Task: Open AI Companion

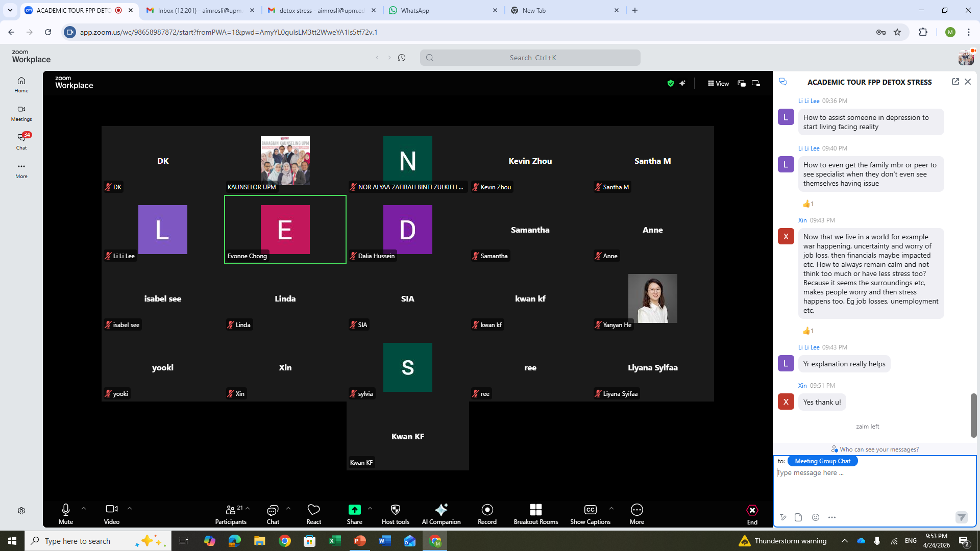Action: click(442, 514)
